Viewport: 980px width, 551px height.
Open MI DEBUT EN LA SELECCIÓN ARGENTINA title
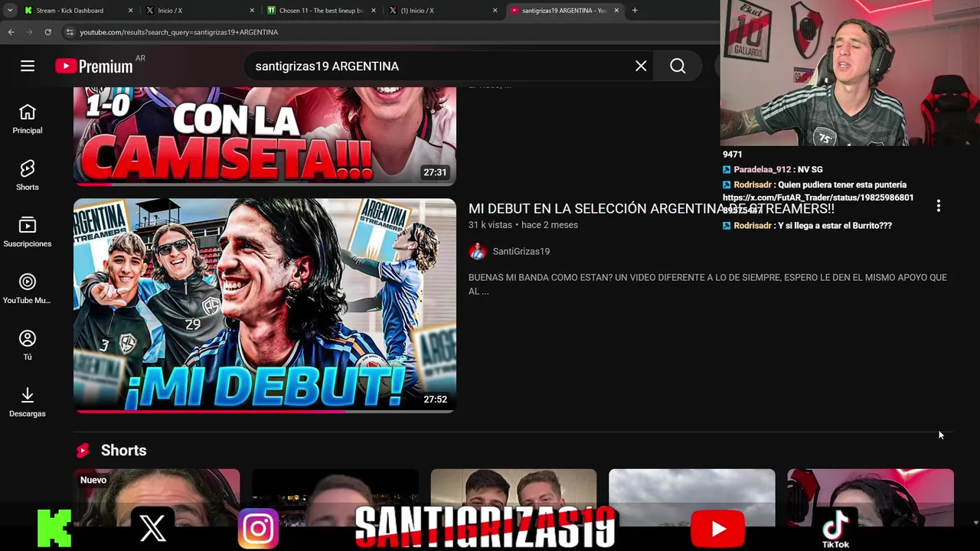[652, 208]
